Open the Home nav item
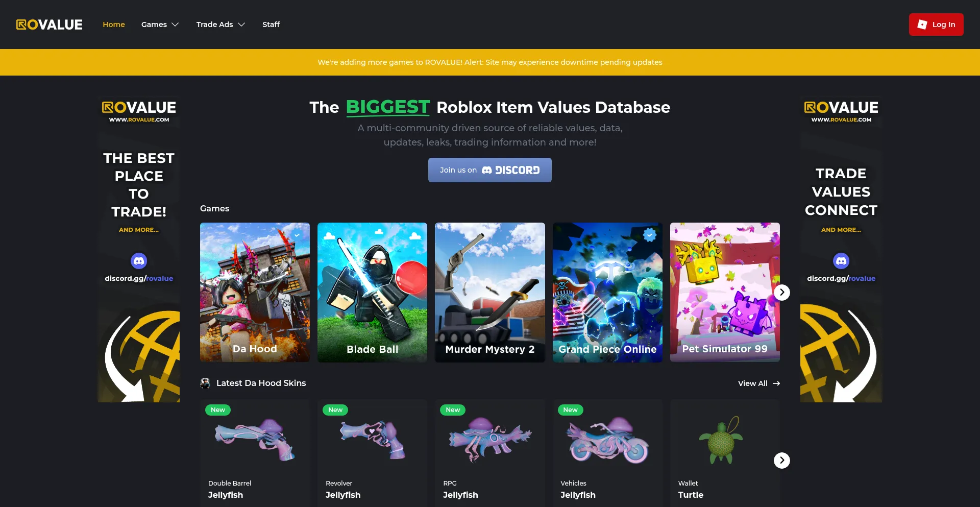Viewport: 980px width, 507px height. (x=114, y=25)
